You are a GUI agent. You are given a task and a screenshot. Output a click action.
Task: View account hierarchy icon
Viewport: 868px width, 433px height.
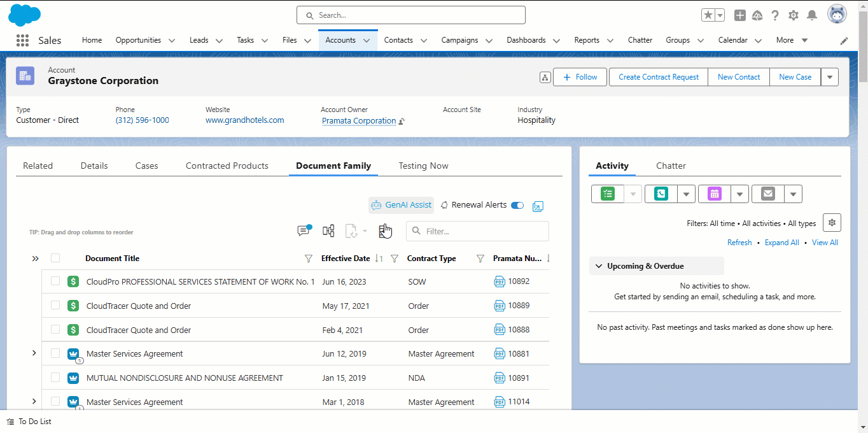click(x=545, y=77)
